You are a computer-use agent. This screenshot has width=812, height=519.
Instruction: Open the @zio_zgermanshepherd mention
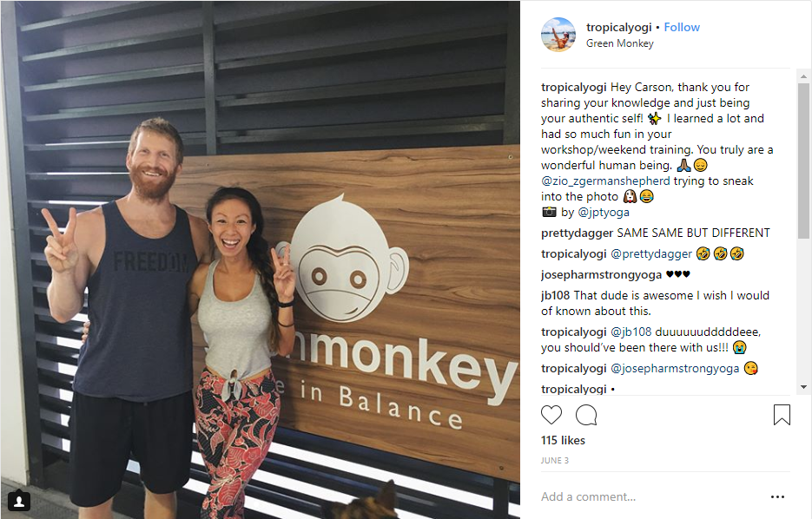click(605, 181)
